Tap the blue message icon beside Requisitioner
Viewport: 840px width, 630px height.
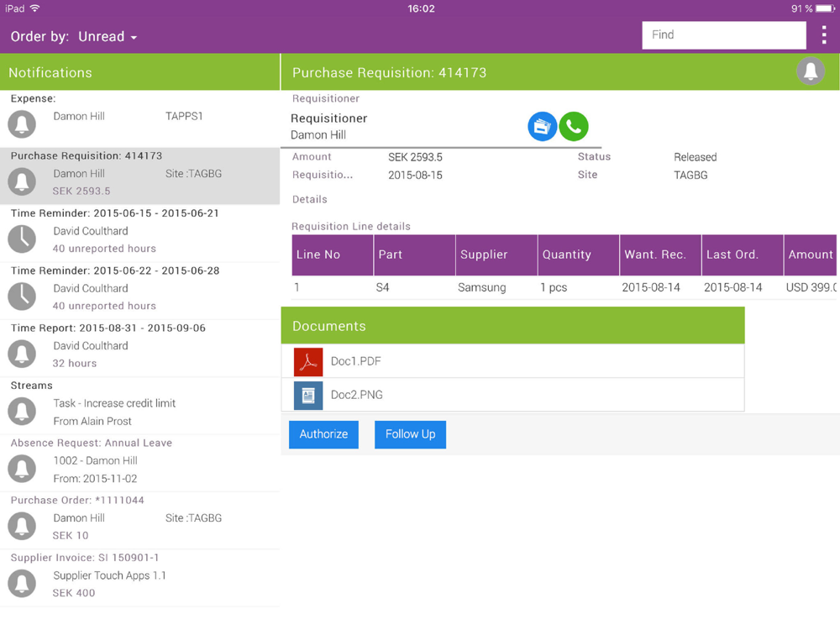pyautogui.click(x=542, y=127)
